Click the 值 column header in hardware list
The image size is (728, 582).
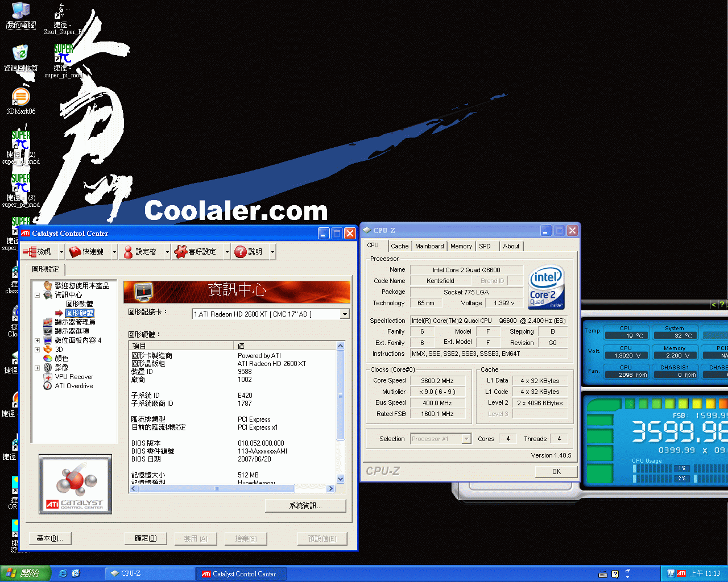285,346
